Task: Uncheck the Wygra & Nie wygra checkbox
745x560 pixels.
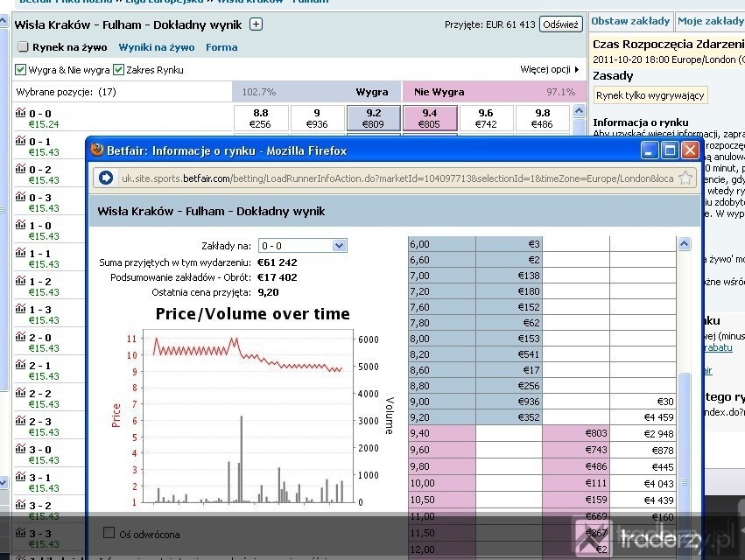Action: [20, 70]
